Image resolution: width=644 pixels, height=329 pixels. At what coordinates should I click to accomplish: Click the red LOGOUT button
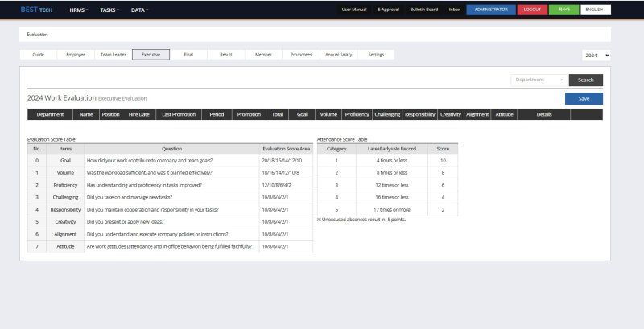pos(532,10)
